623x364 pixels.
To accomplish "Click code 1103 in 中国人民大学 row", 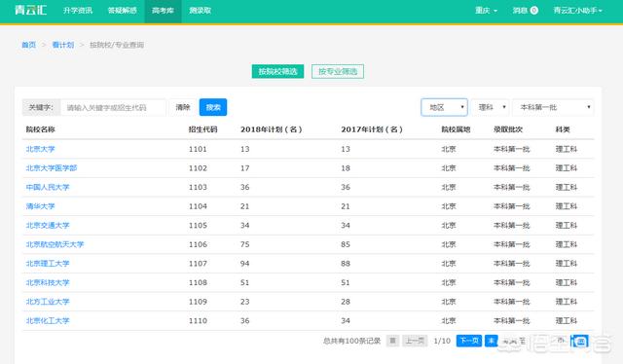I will click(x=198, y=187).
